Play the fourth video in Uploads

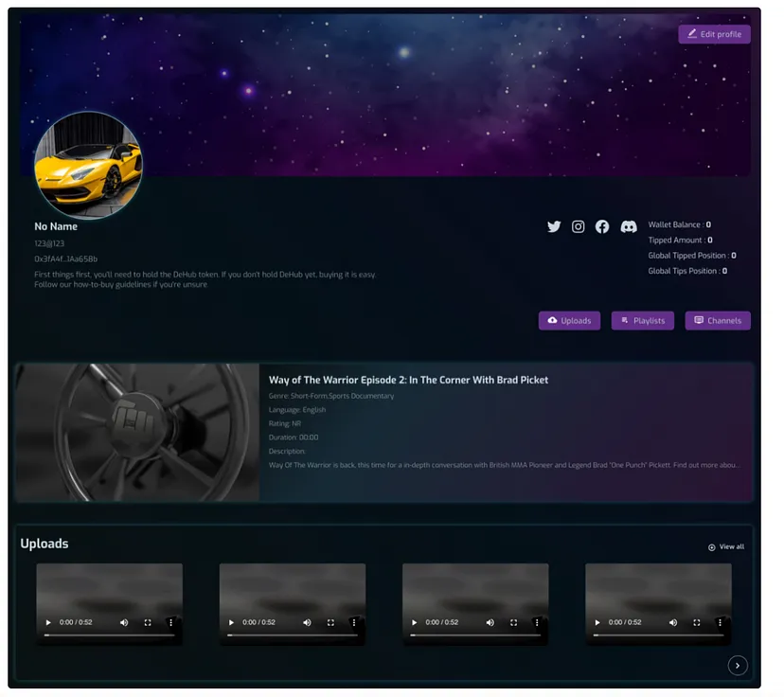coord(597,622)
